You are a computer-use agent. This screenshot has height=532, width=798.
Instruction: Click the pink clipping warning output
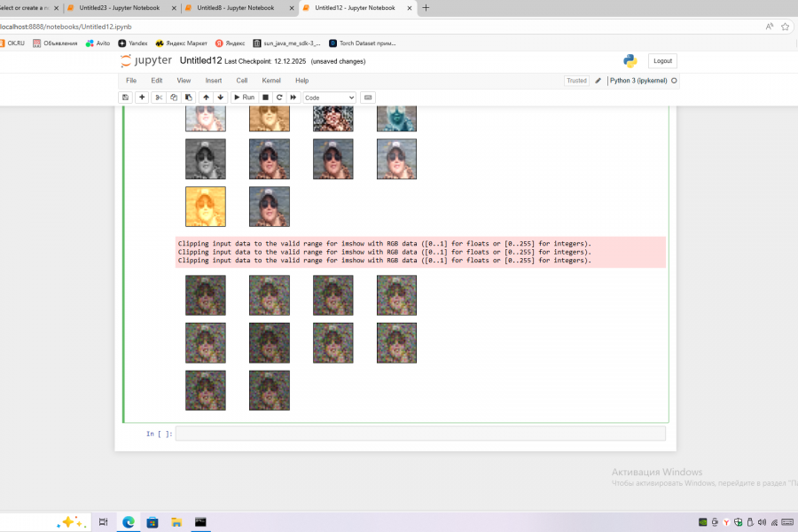420,252
